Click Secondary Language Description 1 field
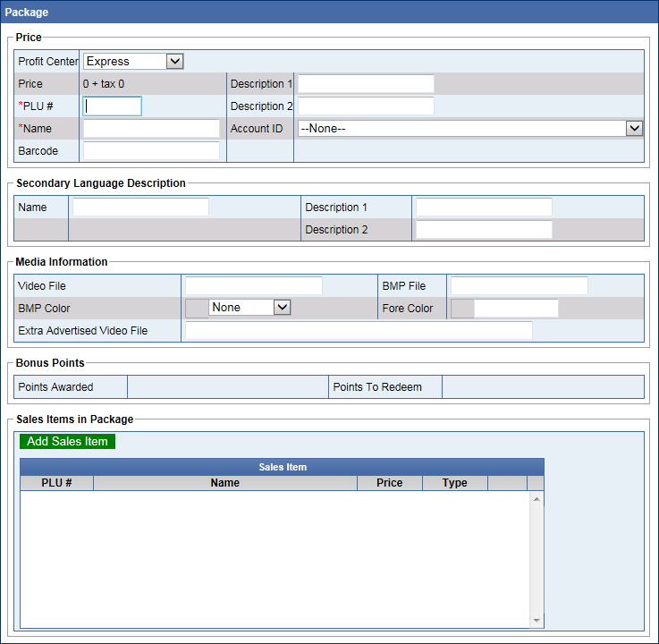Viewport: 659px width, 644px height. [x=484, y=208]
